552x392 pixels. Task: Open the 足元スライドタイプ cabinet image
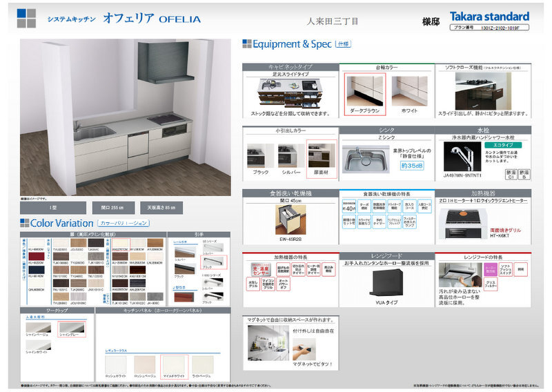click(290, 93)
